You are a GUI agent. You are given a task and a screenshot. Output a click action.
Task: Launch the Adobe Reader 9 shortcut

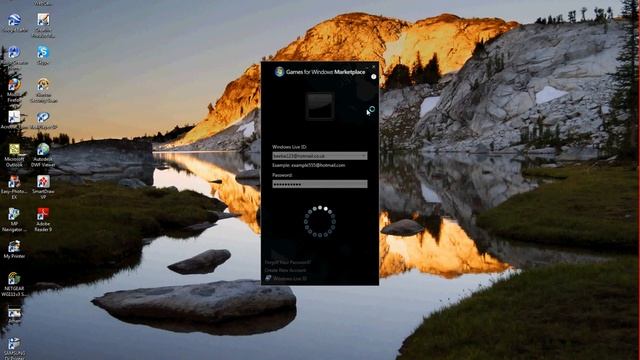click(43, 220)
